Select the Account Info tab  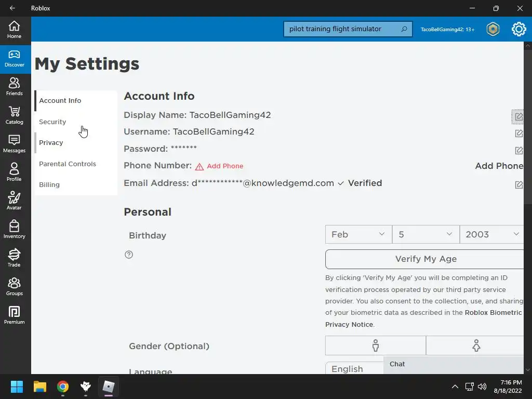tap(76, 101)
